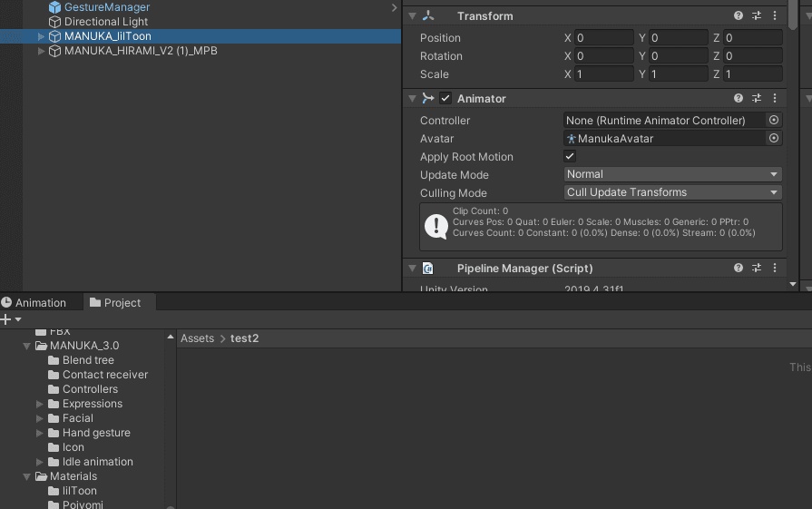Click the Position X field
The image size is (812, 509).
[x=604, y=37]
